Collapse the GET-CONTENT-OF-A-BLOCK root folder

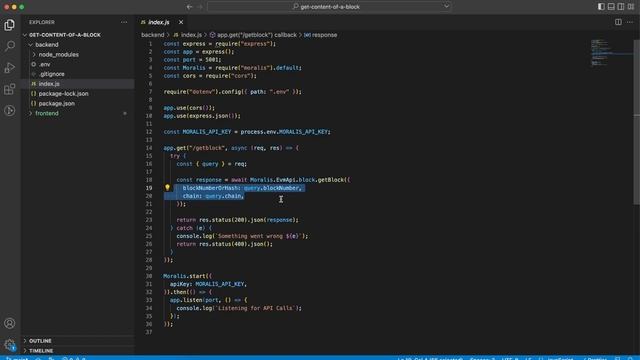pos(25,35)
